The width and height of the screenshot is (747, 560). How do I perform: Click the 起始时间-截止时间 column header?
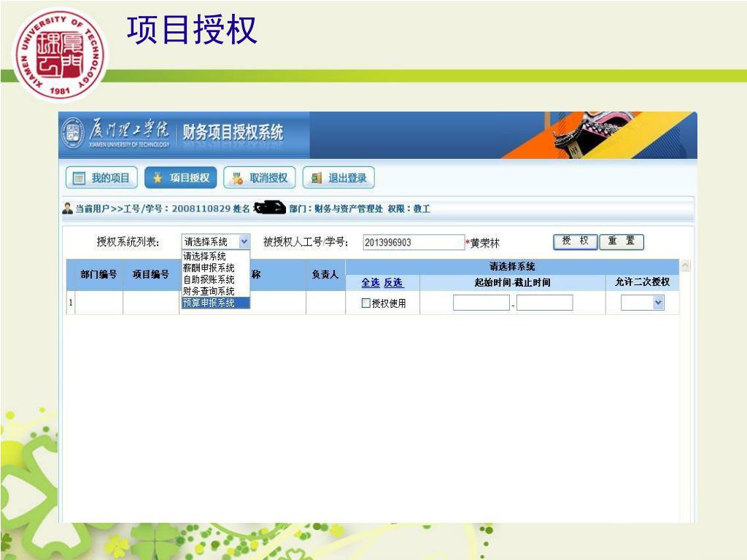coord(512,282)
